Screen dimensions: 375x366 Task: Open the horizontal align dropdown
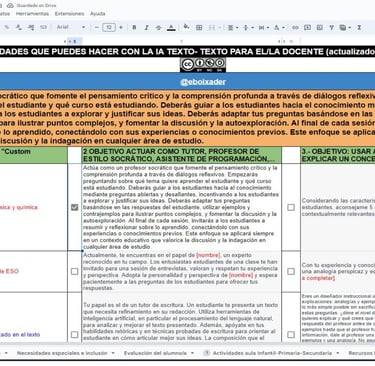[x=233, y=27]
